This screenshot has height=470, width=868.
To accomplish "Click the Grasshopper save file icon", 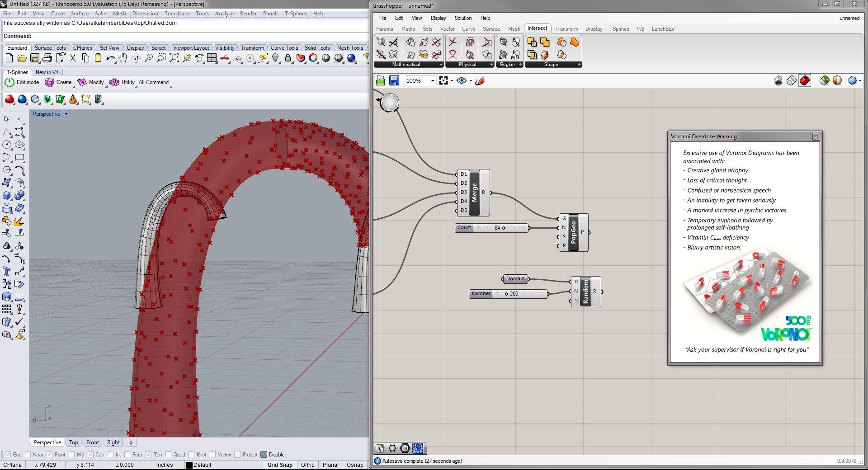I will click(x=394, y=81).
